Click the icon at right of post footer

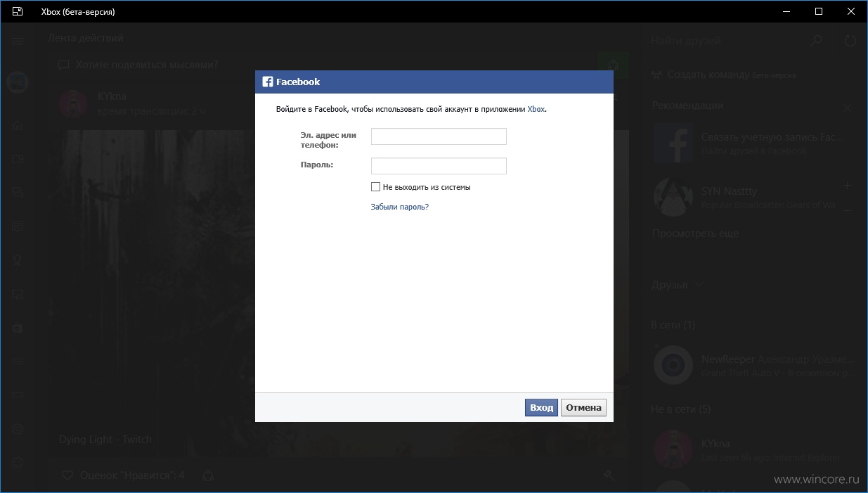(609, 475)
